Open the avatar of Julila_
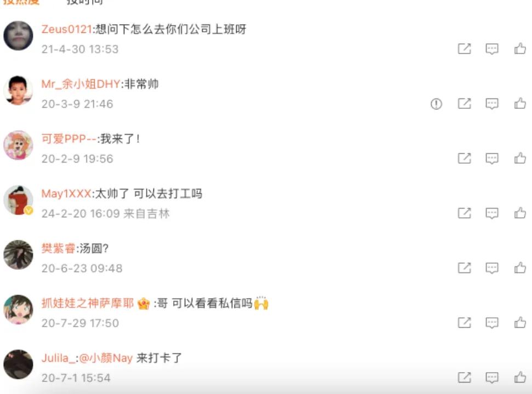This screenshot has height=394, width=532. [x=18, y=364]
